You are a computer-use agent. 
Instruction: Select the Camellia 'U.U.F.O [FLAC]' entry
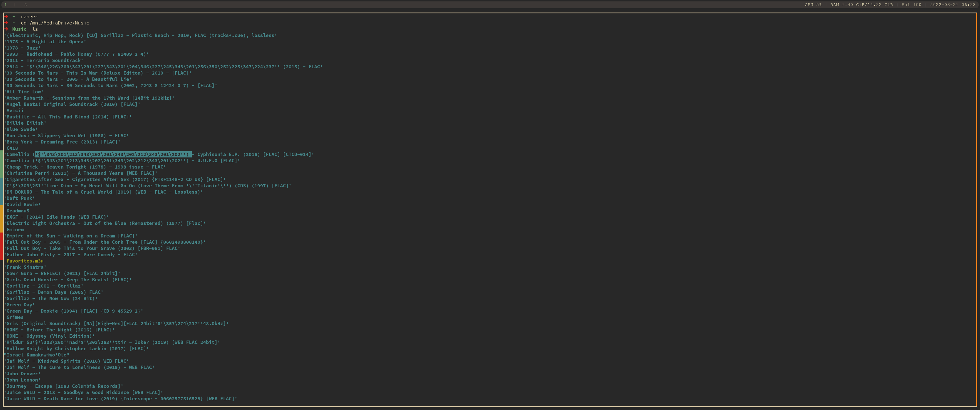[122, 161]
